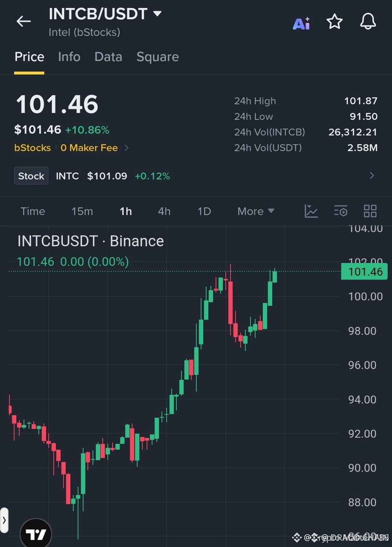Tap the Stock tag button
Image resolution: width=392 pixels, height=547 pixels.
31,176
